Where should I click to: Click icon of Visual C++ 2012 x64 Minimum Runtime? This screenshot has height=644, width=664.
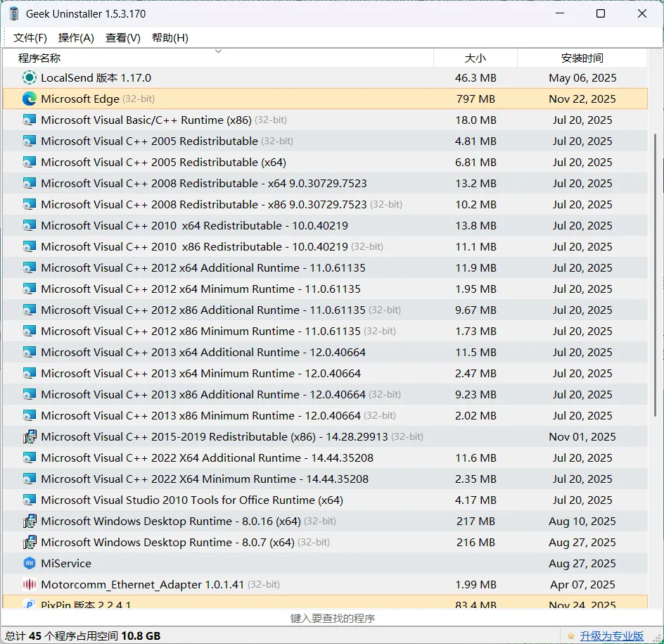30,289
